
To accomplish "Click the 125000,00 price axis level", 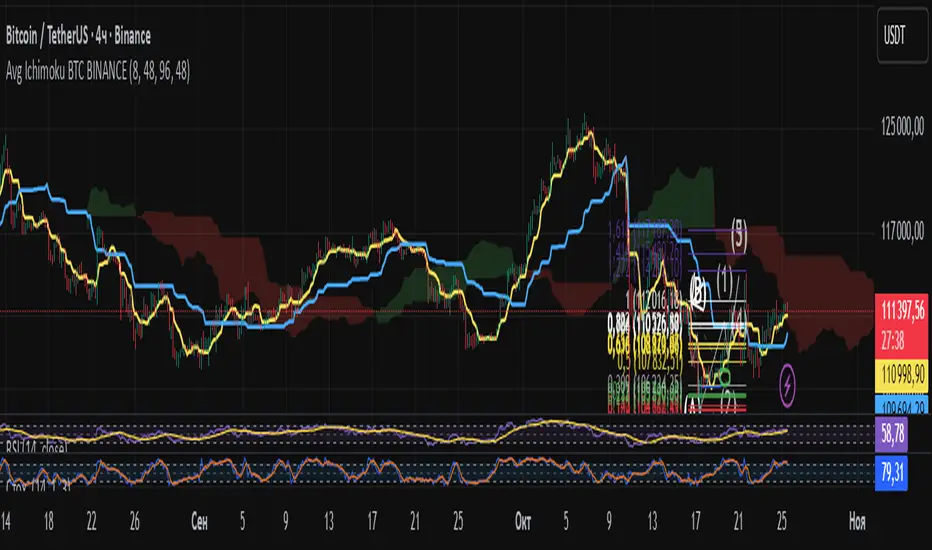I will (x=898, y=127).
